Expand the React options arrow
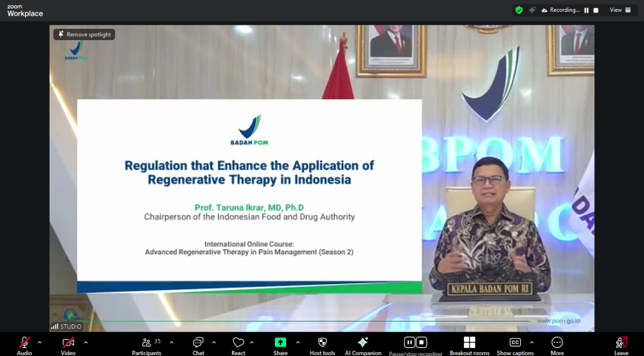Image resolution: width=644 pixels, height=356 pixels. pyautogui.click(x=251, y=342)
